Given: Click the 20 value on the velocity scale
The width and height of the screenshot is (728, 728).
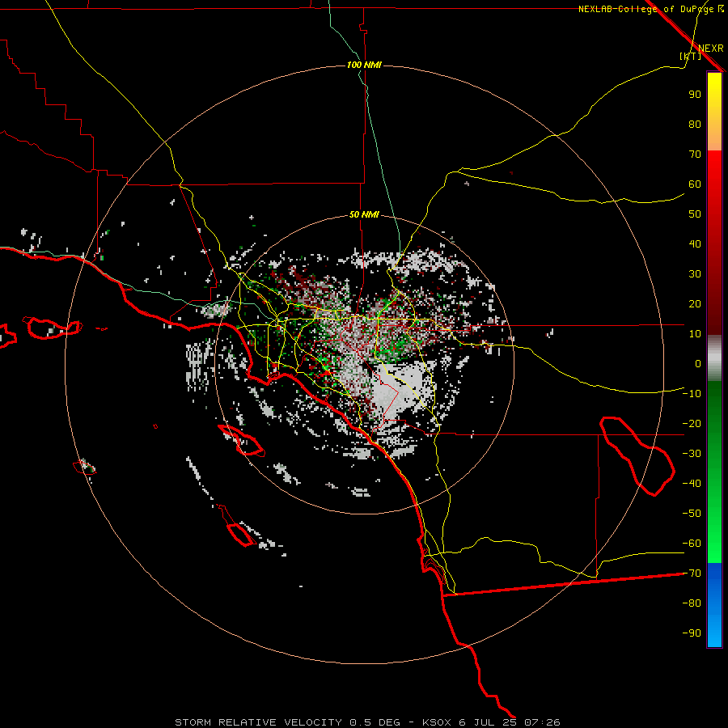Looking at the screenshot, I should pyautogui.click(x=695, y=303).
